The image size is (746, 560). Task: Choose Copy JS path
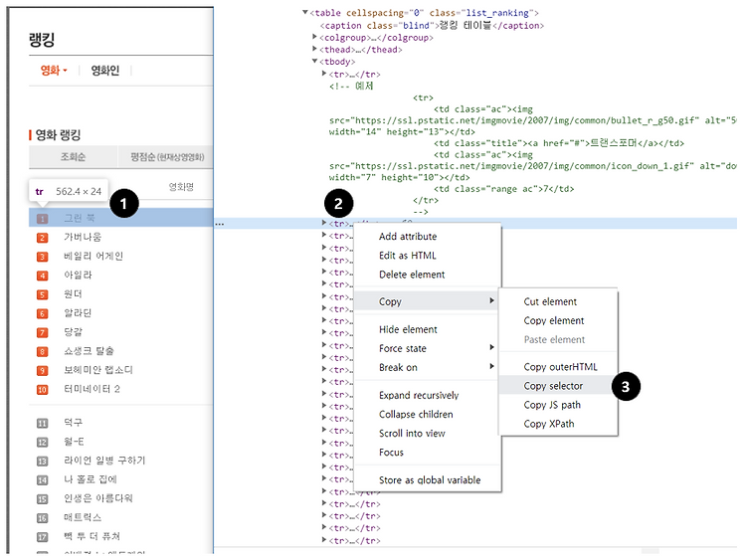552,405
